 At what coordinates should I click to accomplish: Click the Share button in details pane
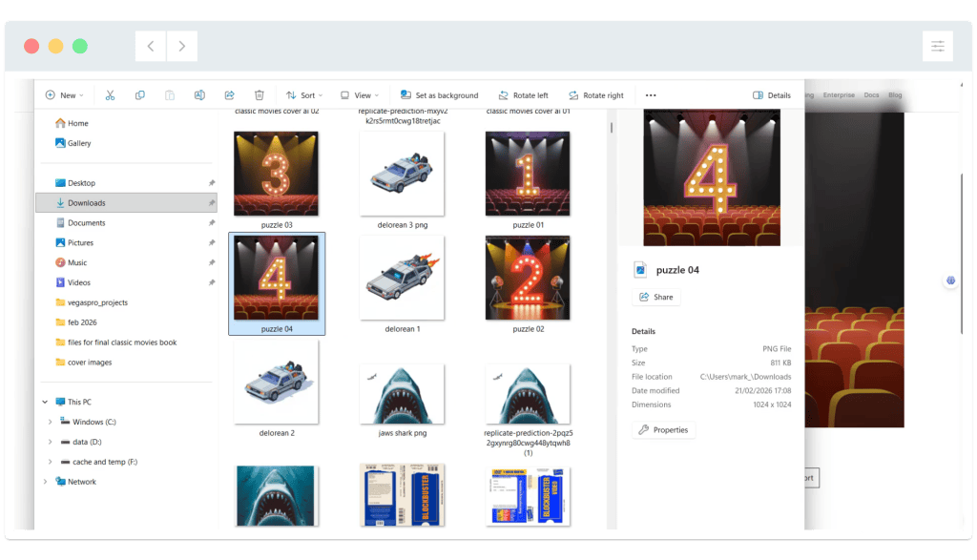click(656, 297)
